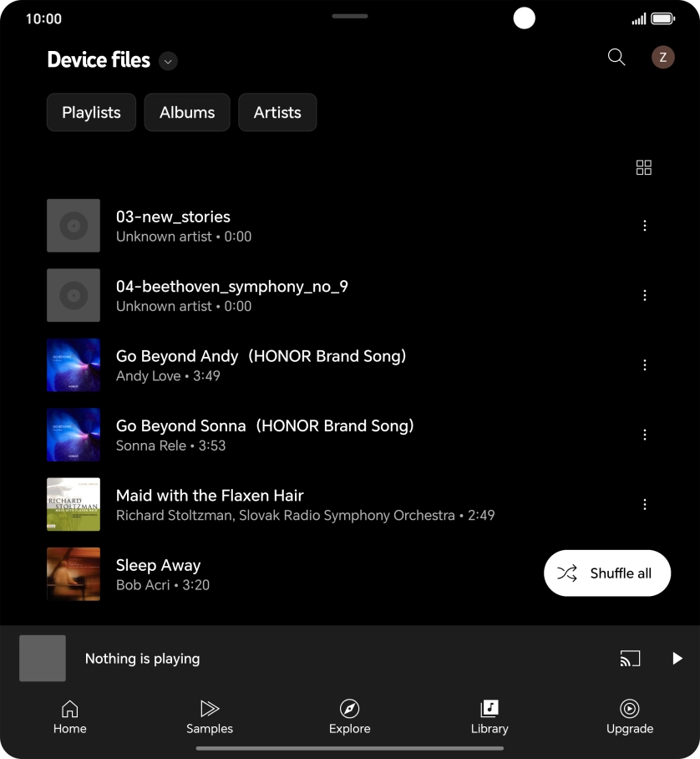The height and width of the screenshot is (759, 700).
Task: Select the Playlists filter chip
Action: 90,112
